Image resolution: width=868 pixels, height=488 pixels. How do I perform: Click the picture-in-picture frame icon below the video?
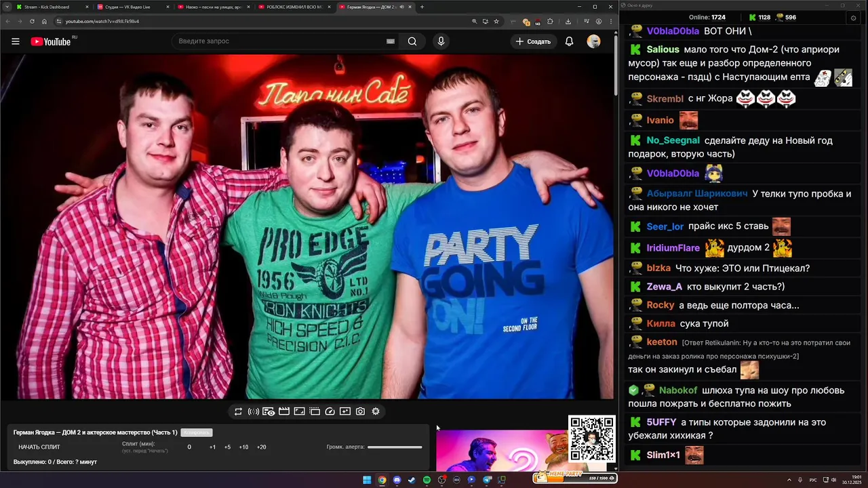pos(299,411)
